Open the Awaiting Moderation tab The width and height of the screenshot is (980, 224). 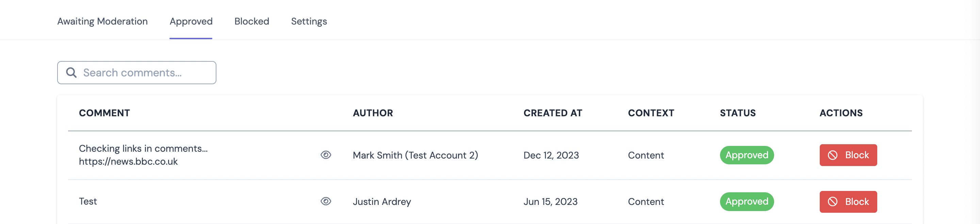[102, 21]
